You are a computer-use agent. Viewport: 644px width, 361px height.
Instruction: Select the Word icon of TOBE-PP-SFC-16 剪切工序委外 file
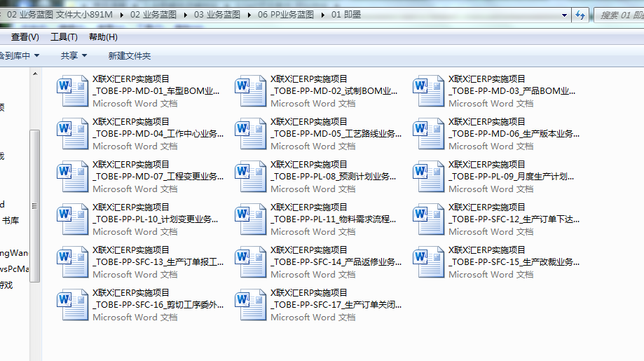point(72,305)
